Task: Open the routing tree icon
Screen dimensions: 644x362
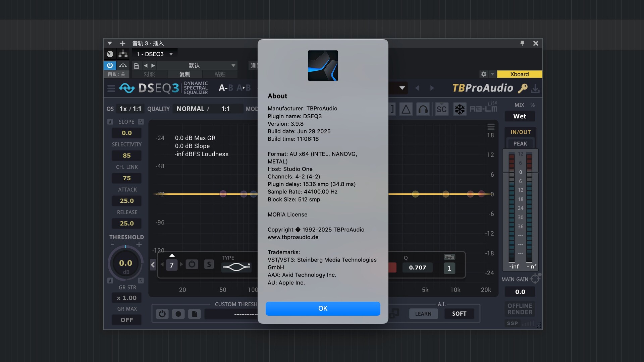Action: pyautogui.click(x=123, y=54)
